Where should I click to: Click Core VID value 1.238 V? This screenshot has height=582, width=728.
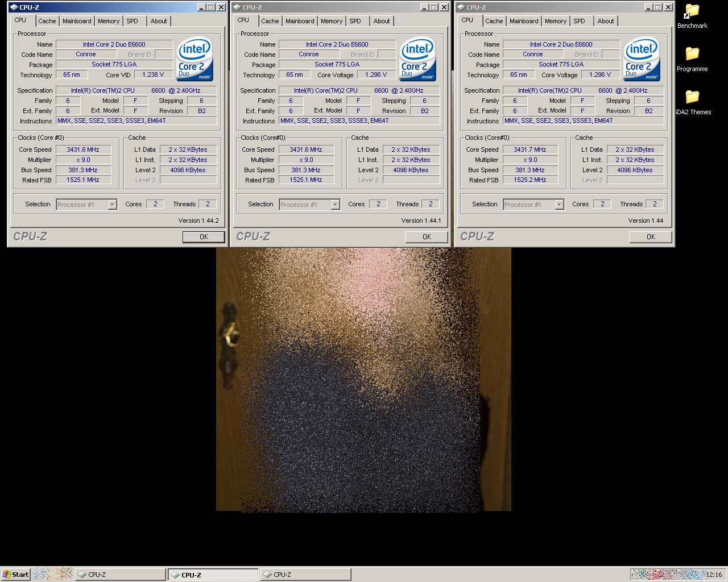coord(153,74)
